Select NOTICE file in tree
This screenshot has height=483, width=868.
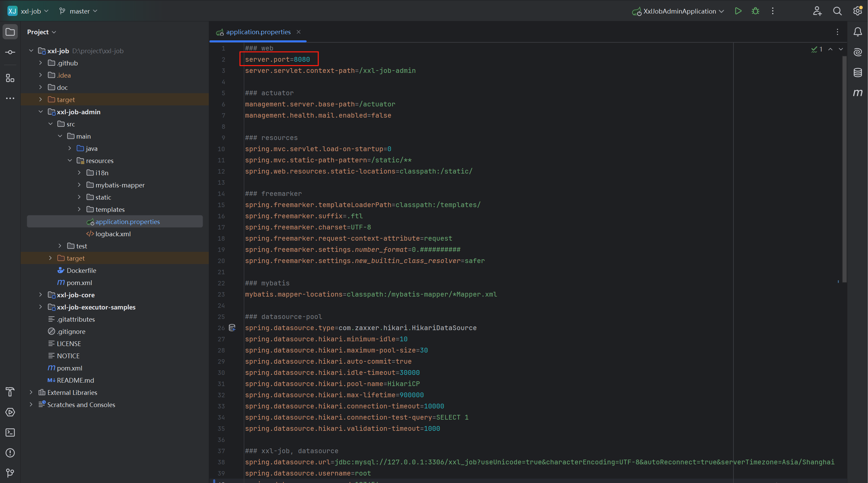pyautogui.click(x=64, y=356)
